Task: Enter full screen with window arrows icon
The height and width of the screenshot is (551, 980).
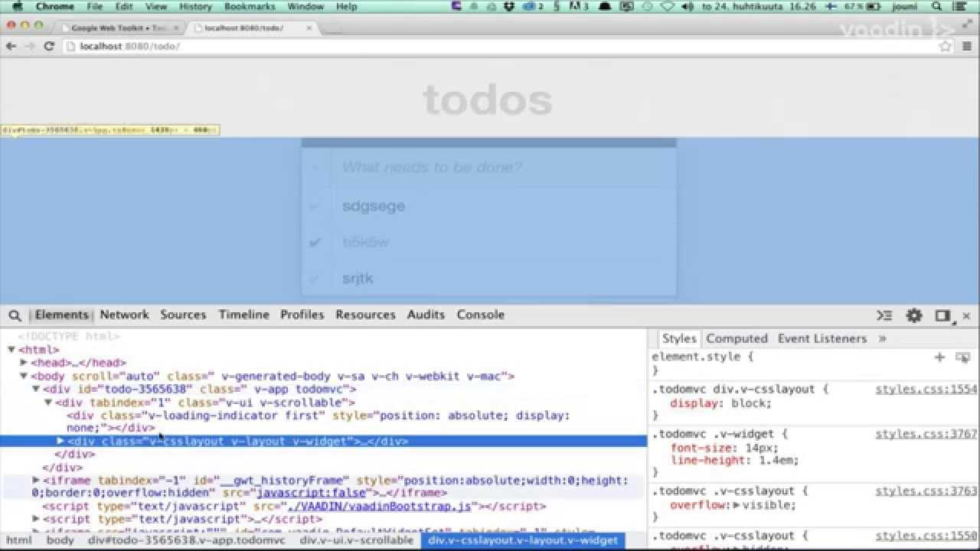Action: (968, 23)
